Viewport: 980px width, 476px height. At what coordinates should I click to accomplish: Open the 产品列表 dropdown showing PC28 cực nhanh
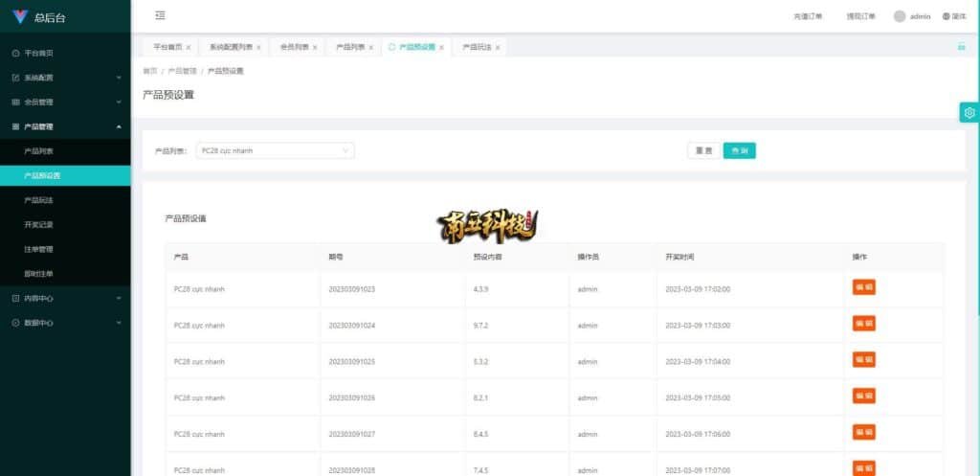pos(275,150)
